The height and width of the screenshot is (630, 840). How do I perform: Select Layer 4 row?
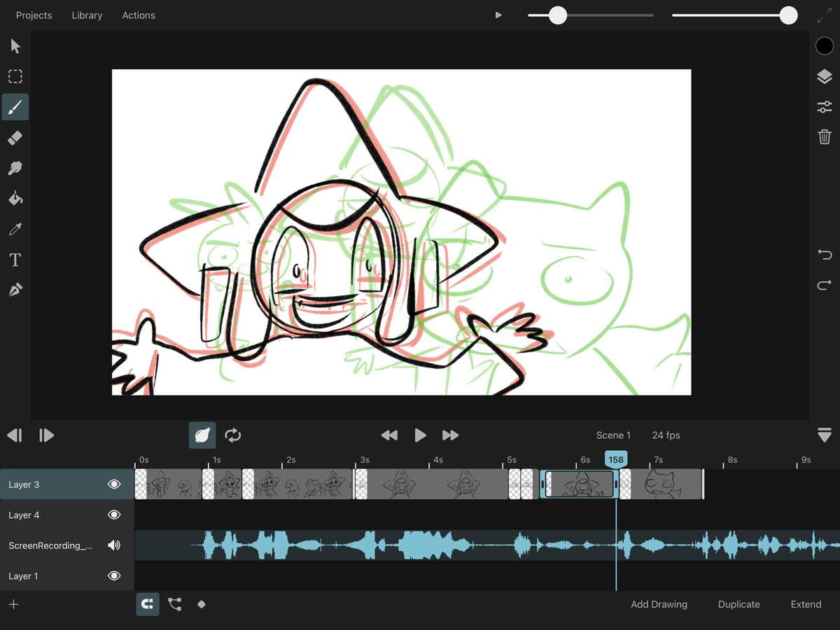(x=67, y=515)
